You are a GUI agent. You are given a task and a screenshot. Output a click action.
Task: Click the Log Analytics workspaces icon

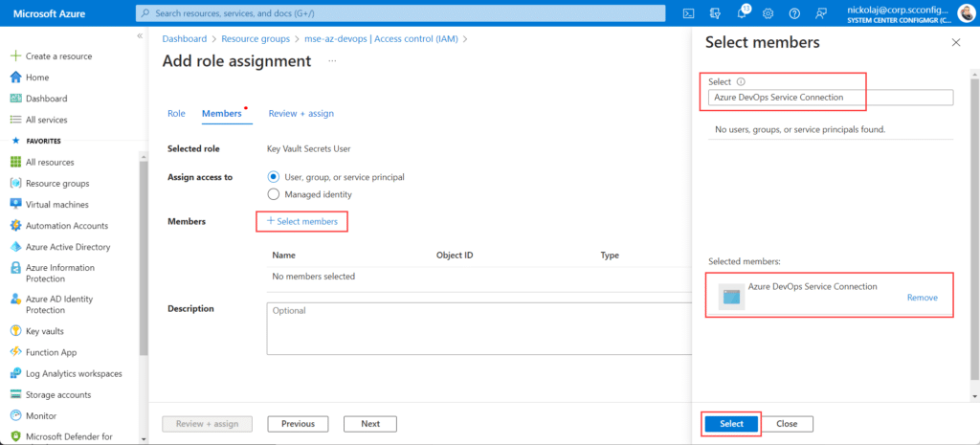(16, 374)
